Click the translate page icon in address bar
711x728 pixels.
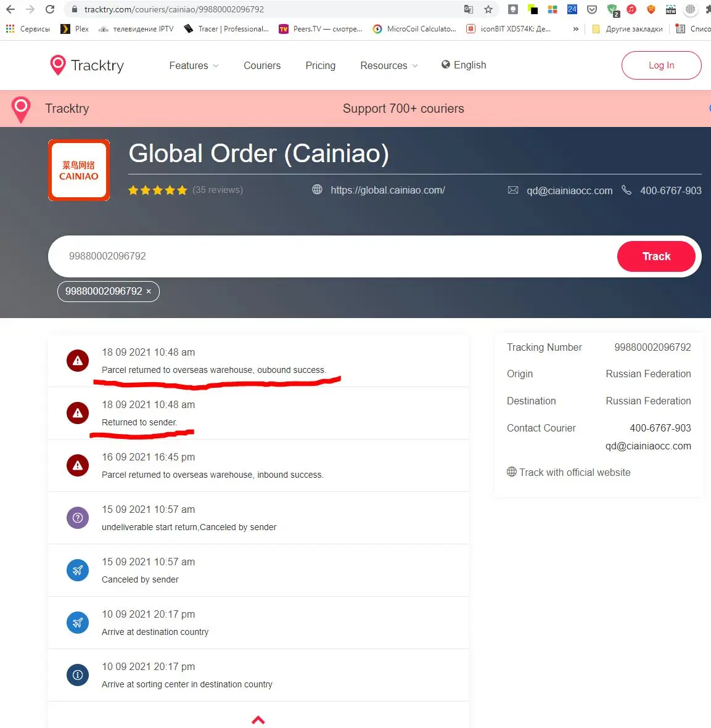coord(469,9)
